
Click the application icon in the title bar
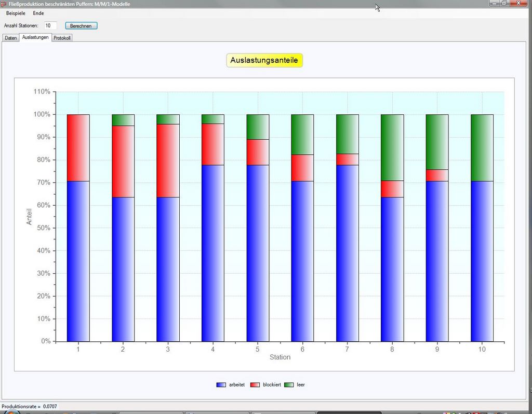[4, 4]
